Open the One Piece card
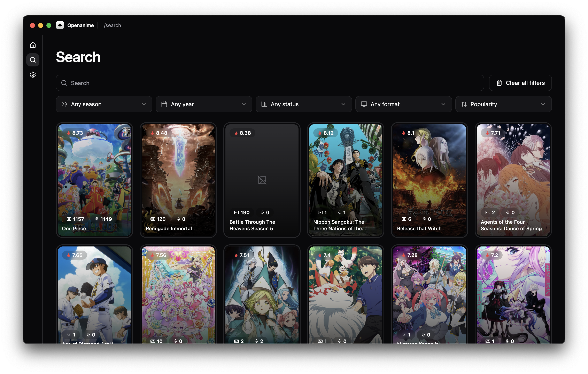Image resolution: width=588 pixels, height=374 pixels. (x=94, y=180)
